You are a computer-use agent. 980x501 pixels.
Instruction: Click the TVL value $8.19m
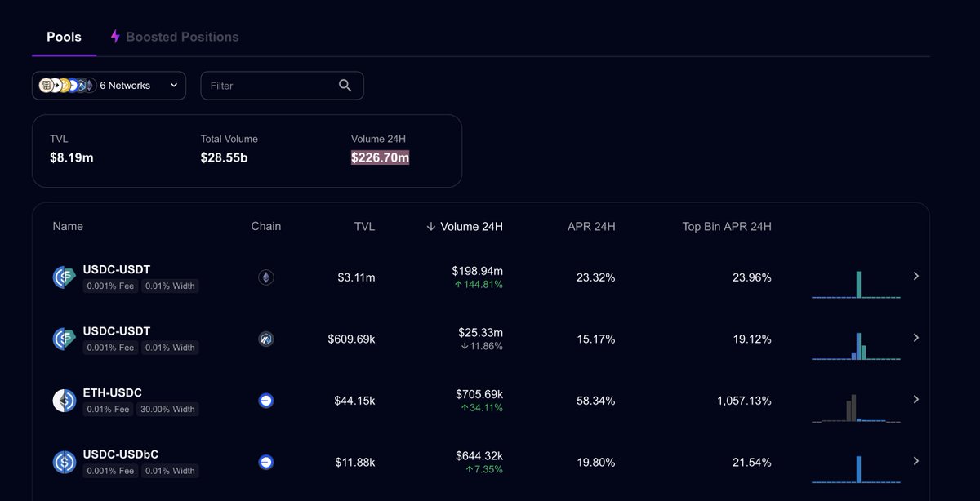pyautogui.click(x=72, y=157)
